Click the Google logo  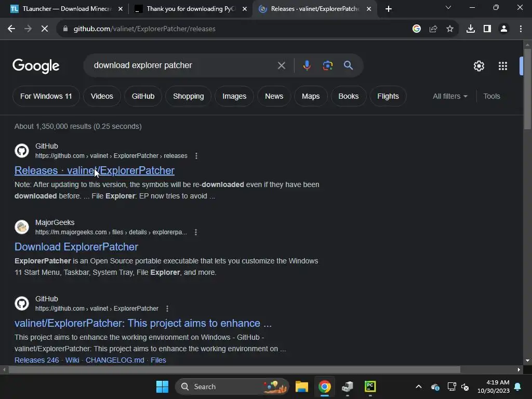point(36,66)
